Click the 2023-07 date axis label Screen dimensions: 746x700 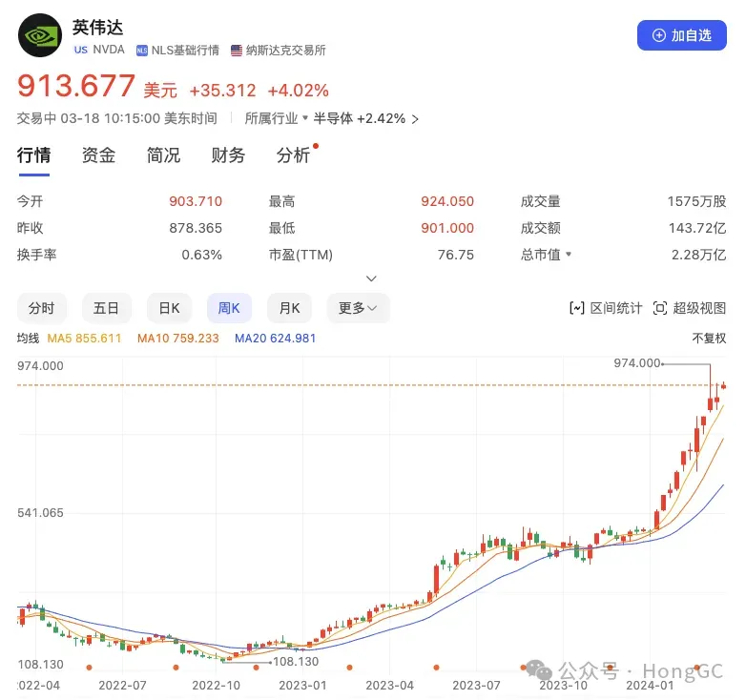(476, 686)
